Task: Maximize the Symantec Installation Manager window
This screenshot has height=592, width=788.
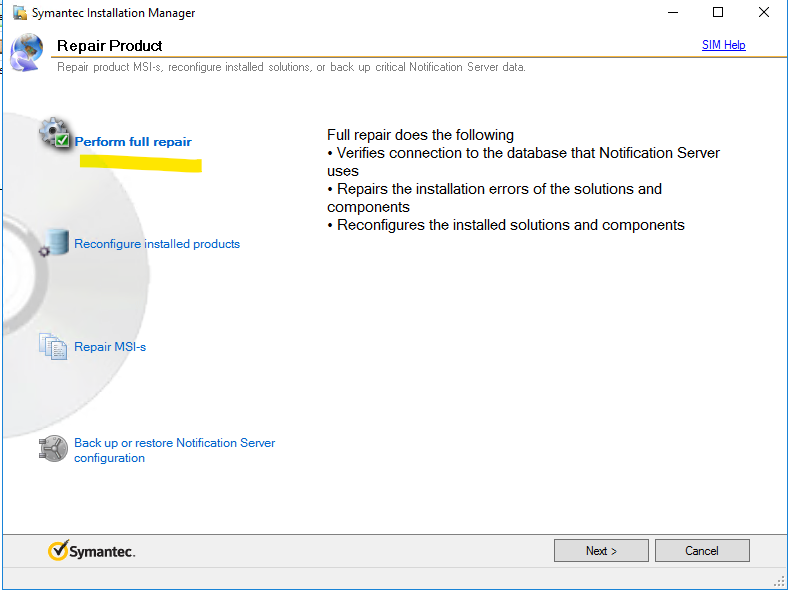Action: pyautogui.click(x=718, y=13)
